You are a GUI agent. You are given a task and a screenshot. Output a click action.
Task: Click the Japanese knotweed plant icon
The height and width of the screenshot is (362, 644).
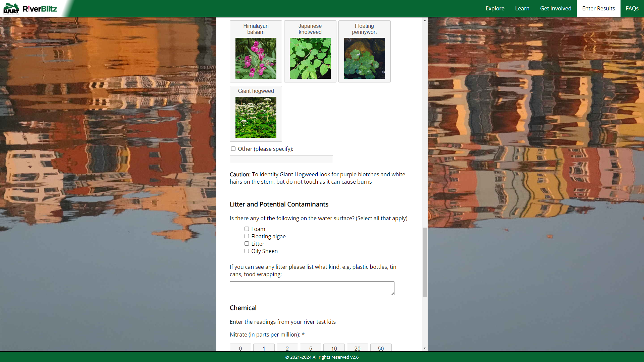(x=310, y=58)
